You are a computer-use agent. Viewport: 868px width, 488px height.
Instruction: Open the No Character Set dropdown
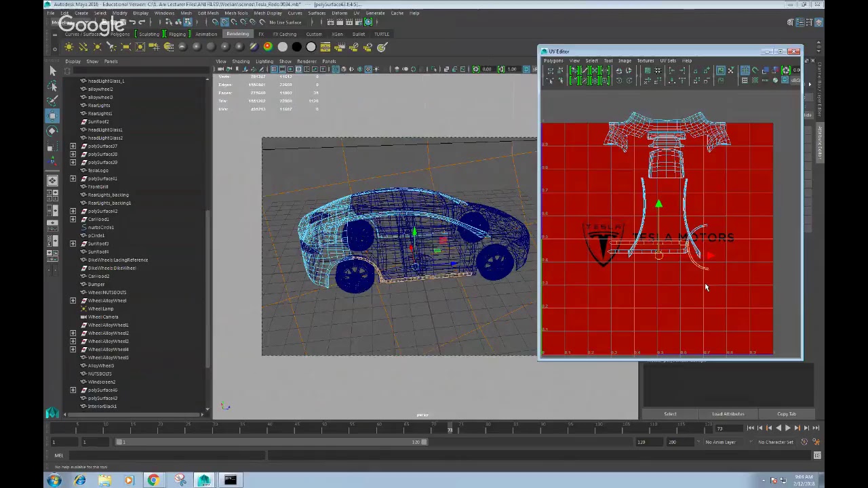pos(775,442)
